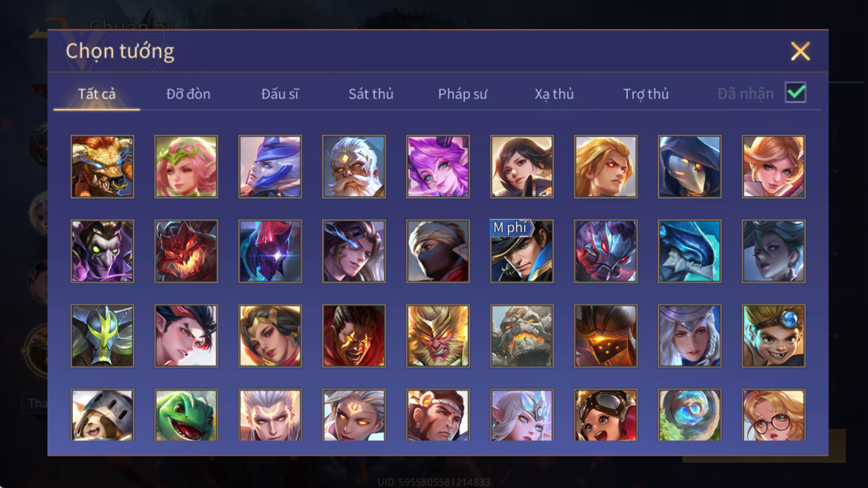Pick the stone golem hero portrait
Image resolution: width=868 pixels, height=488 pixels.
click(x=522, y=336)
